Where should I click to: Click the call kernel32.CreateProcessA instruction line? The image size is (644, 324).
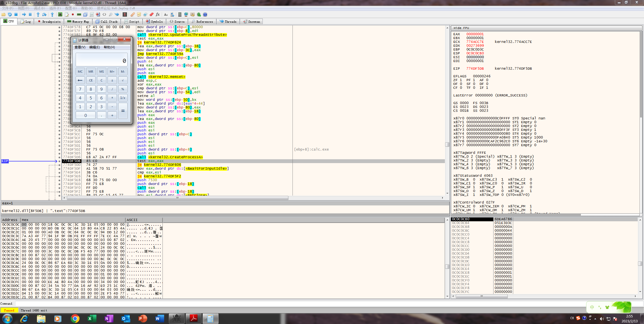(170, 157)
